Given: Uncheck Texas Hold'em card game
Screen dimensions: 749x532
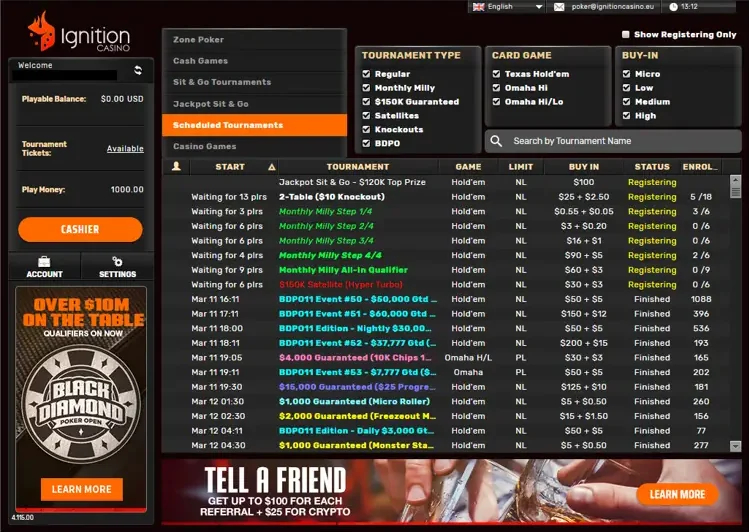Looking at the screenshot, I should pyautogui.click(x=496, y=74).
